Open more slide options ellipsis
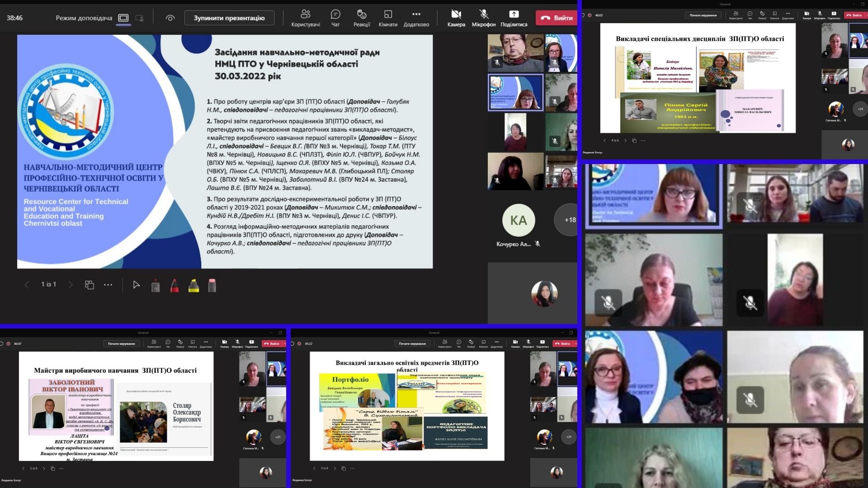Image resolution: width=868 pixels, height=488 pixels. pos(108,285)
